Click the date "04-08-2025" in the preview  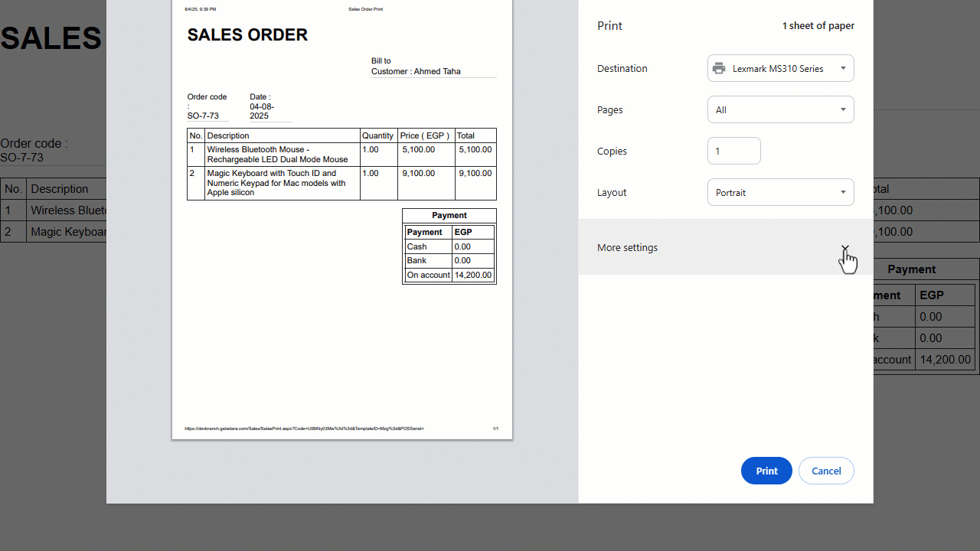262,111
